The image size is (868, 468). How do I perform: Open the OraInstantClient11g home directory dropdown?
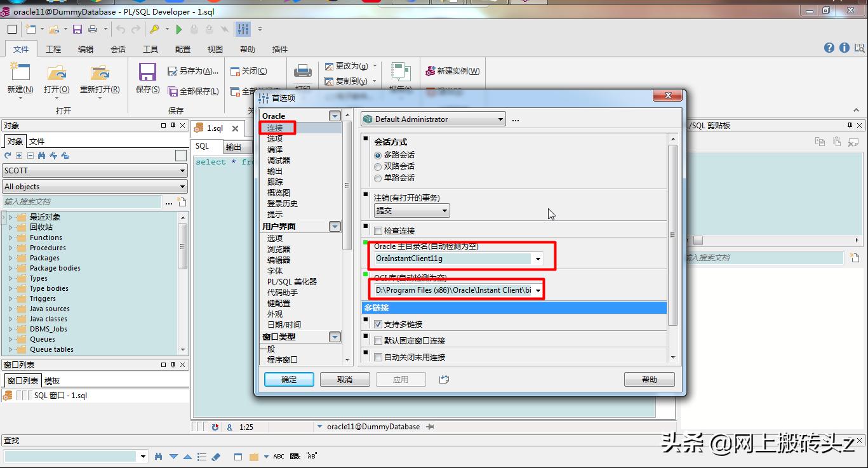point(537,258)
